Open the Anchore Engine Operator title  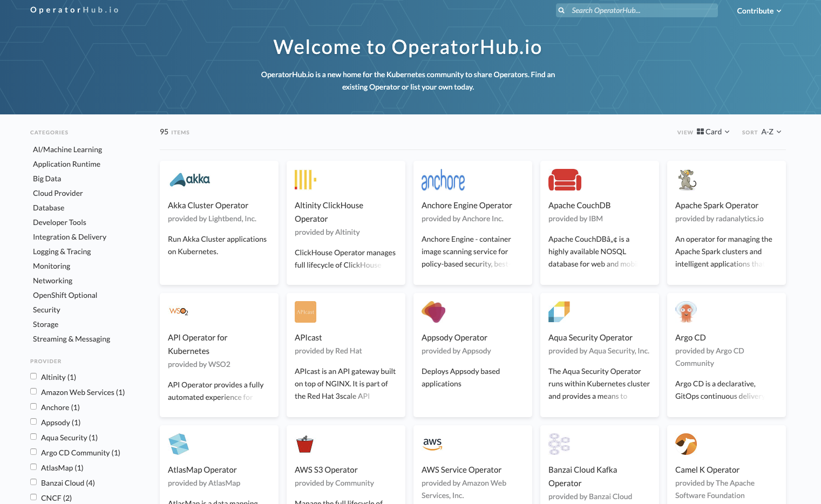[x=467, y=206]
